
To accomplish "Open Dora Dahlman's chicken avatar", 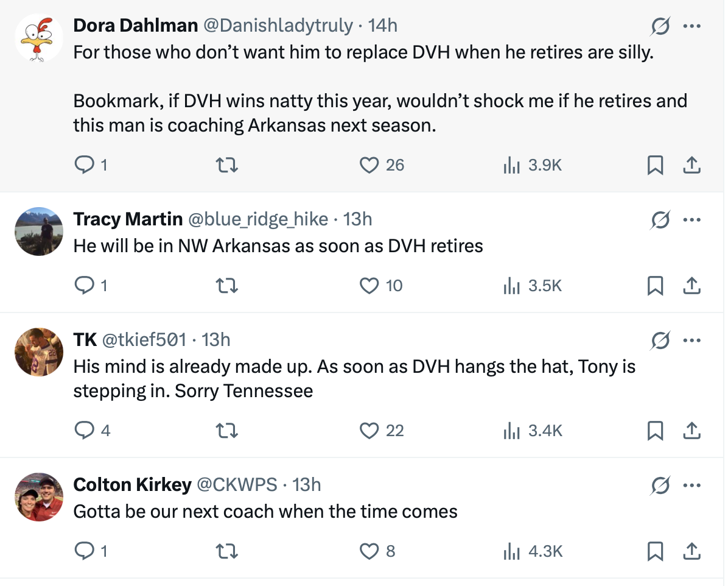I will [x=39, y=38].
